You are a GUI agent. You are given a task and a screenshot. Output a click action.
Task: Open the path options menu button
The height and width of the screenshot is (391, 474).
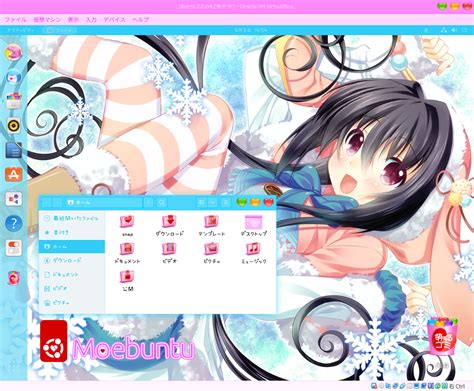point(149,202)
